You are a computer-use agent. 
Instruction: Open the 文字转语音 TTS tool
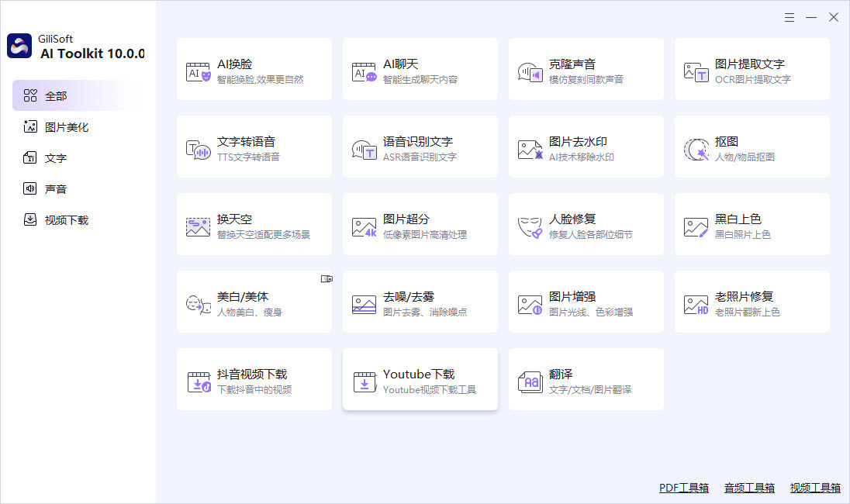pos(254,147)
